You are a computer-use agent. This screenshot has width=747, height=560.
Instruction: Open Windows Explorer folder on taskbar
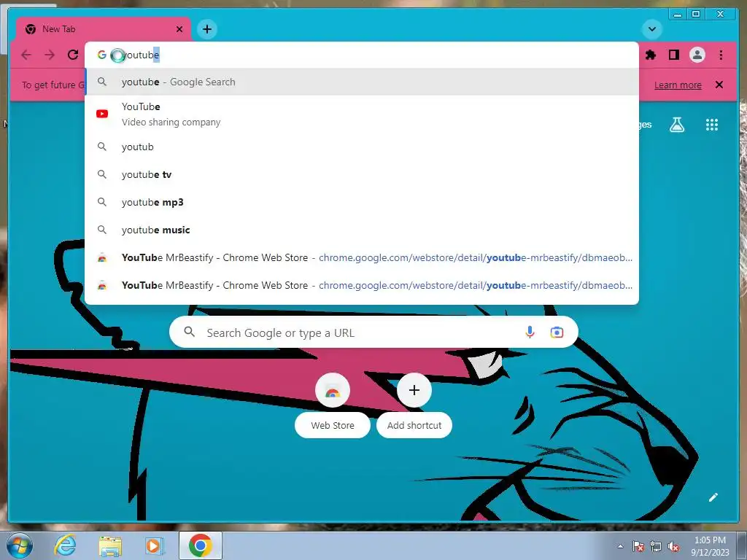pos(110,545)
